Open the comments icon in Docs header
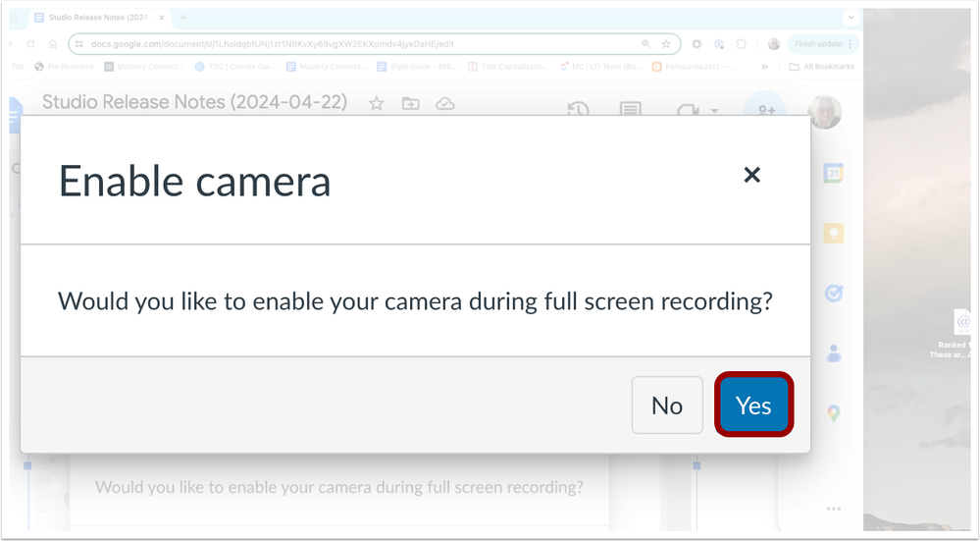Viewport: 980px width, 541px height. (630, 109)
